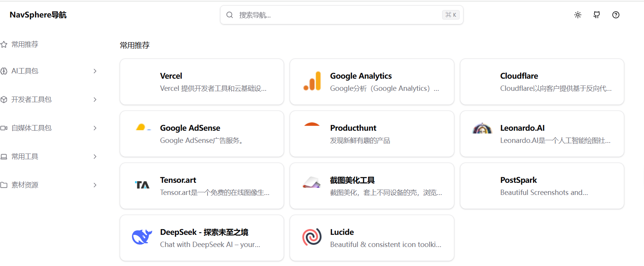Click the Beautiful & consistent icon toolkit text
The width and height of the screenshot is (644, 266).
pyautogui.click(x=385, y=245)
